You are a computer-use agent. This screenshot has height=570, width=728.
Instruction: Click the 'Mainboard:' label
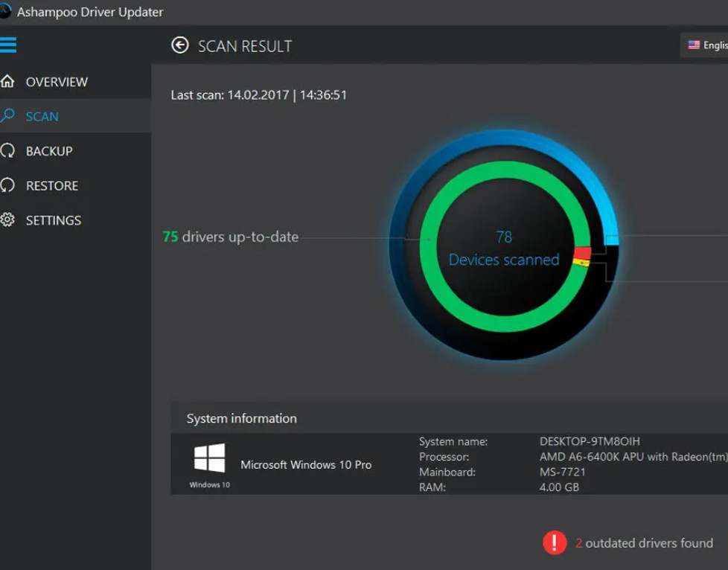click(447, 472)
